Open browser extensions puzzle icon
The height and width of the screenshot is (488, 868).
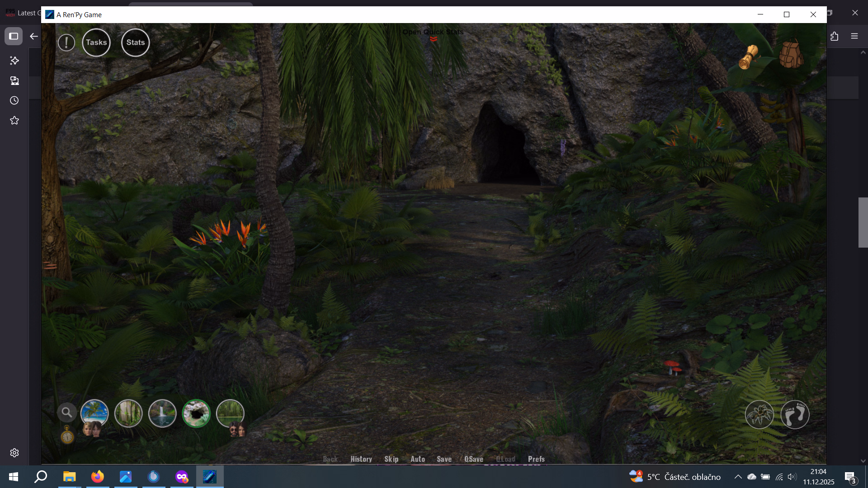[x=834, y=36]
